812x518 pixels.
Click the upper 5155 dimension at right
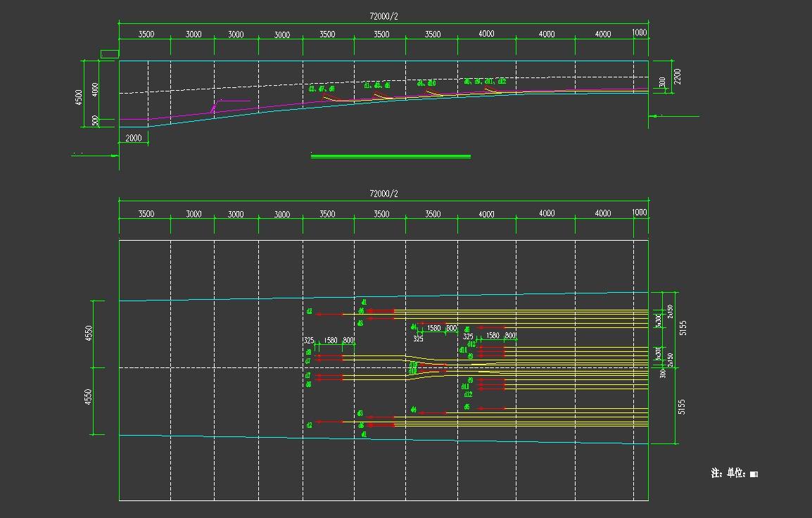point(683,328)
